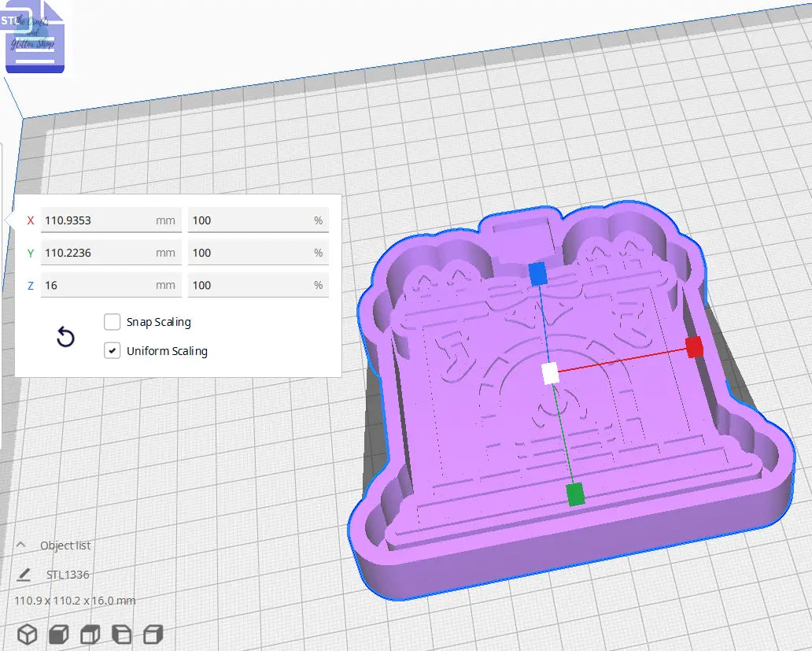Grab the red X-axis scale handle
Viewport: 812px width, 651px height.
[693, 347]
